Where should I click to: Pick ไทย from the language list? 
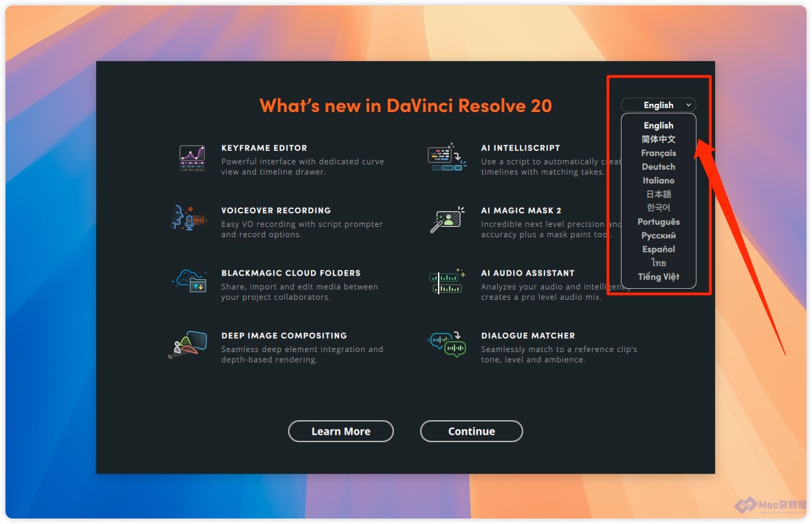pyautogui.click(x=658, y=263)
